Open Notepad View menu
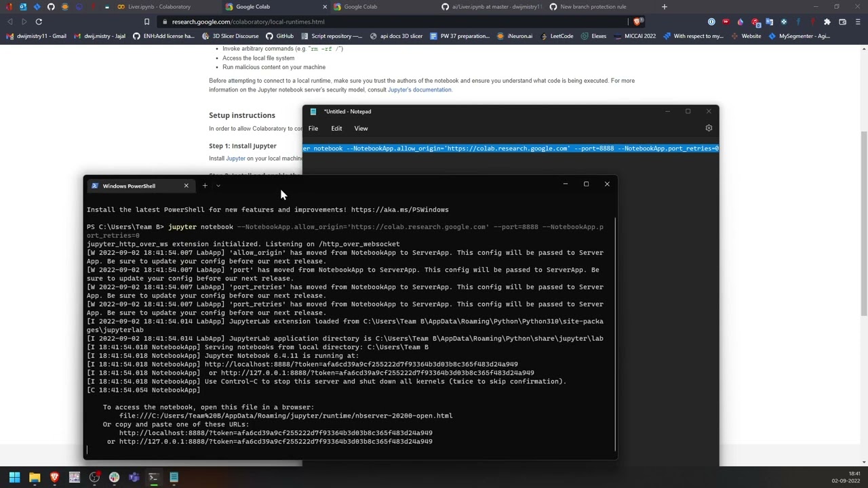Viewport: 868px width, 488px height. pyautogui.click(x=361, y=128)
